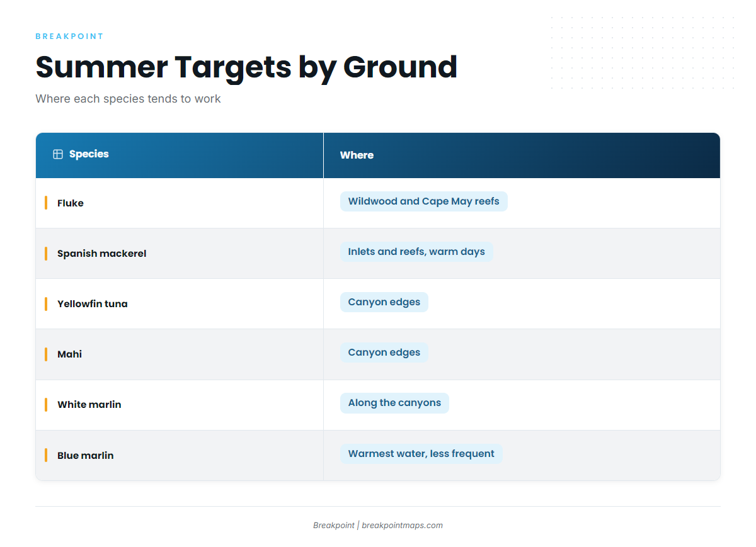Image resolution: width=756 pixels, height=547 pixels.
Task: Click the Fluke species cell
Action: pos(180,203)
